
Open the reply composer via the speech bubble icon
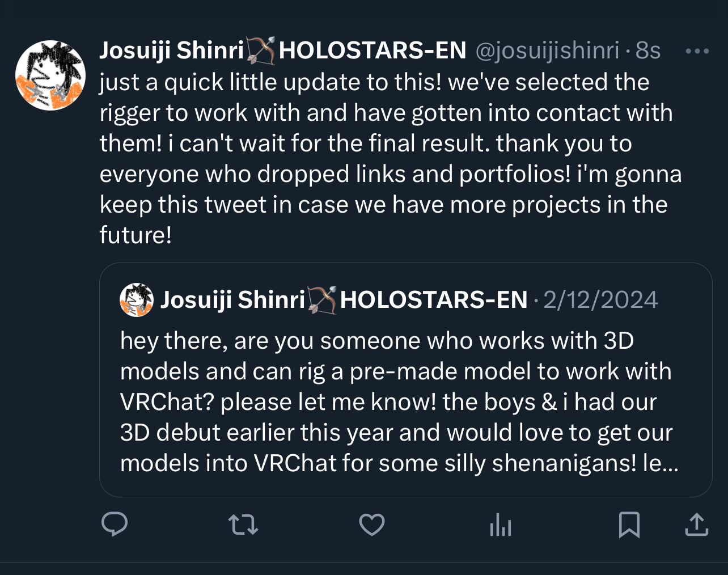point(115,525)
